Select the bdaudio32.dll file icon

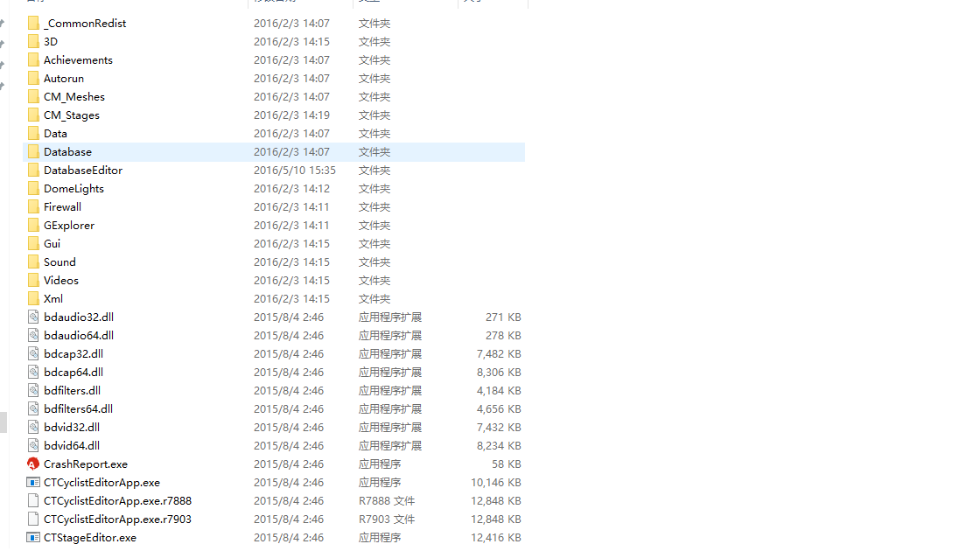pos(33,317)
